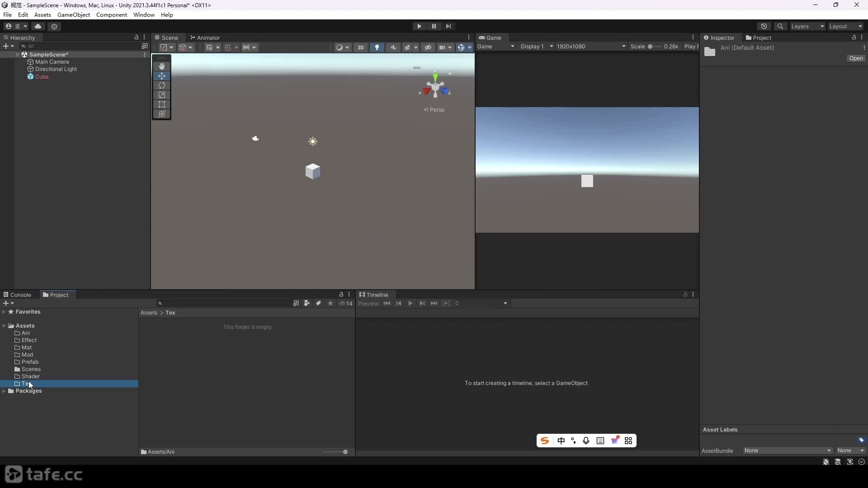The image size is (868, 488).
Task: Open the Layout dropdown
Action: coord(845,26)
